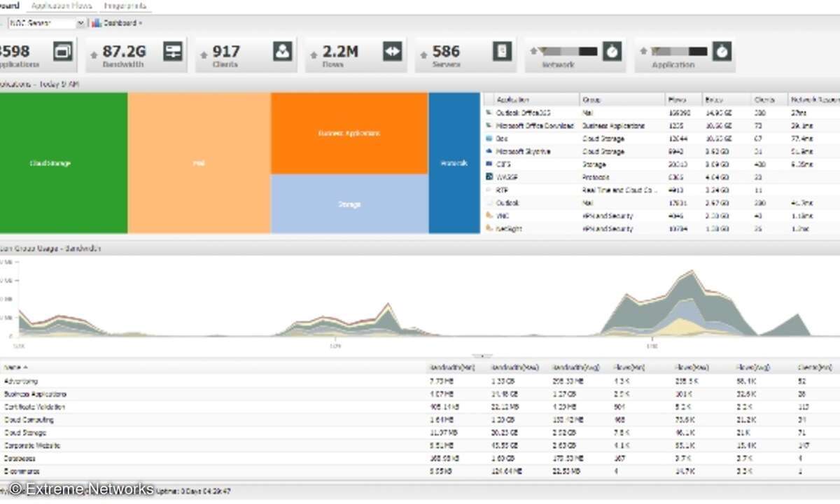840x504 pixels.
Task: Select the Cloud Storage row in lower table
Action: pyautogui.click(x=420, y=433)
